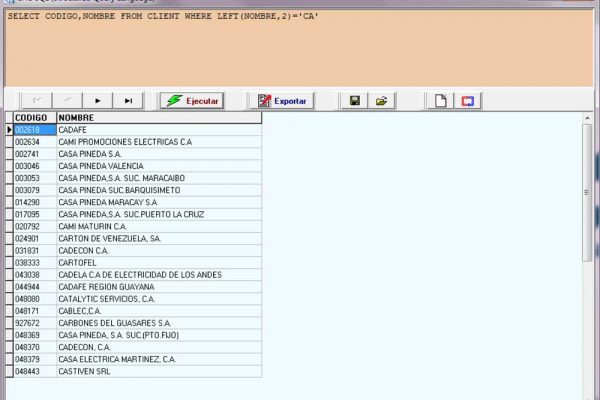Select CADELA C.A DE ELECTRICIDAD DE LOS ANDES
Screen dimensions: 600x400
159,275
